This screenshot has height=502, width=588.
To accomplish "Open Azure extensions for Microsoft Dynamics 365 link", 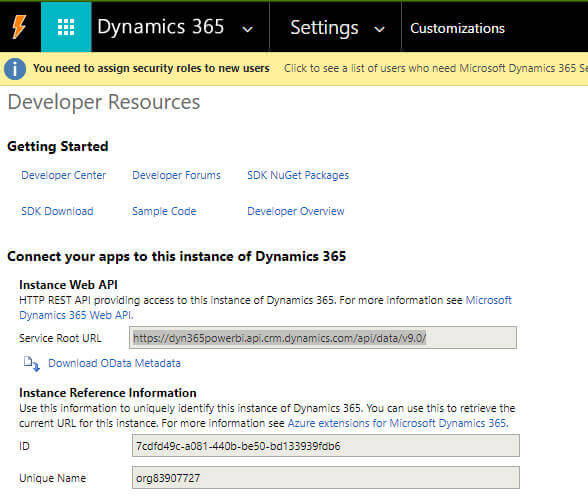I will click(398, 423).
